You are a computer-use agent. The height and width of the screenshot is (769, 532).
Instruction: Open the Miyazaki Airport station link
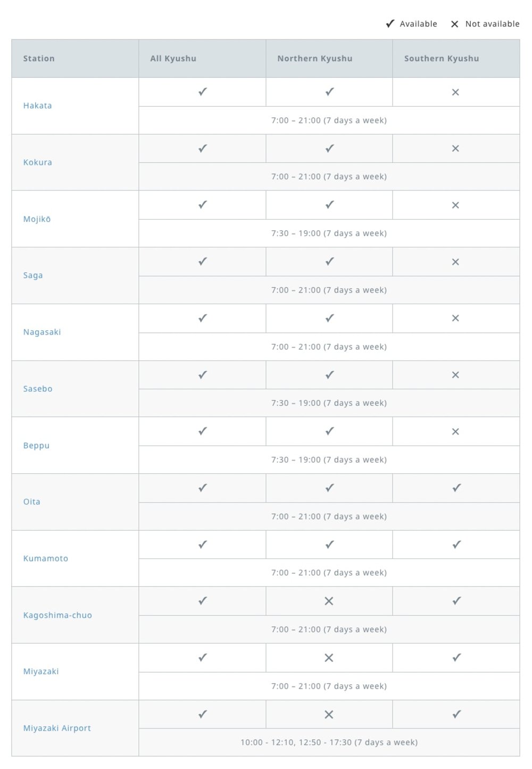57,729
